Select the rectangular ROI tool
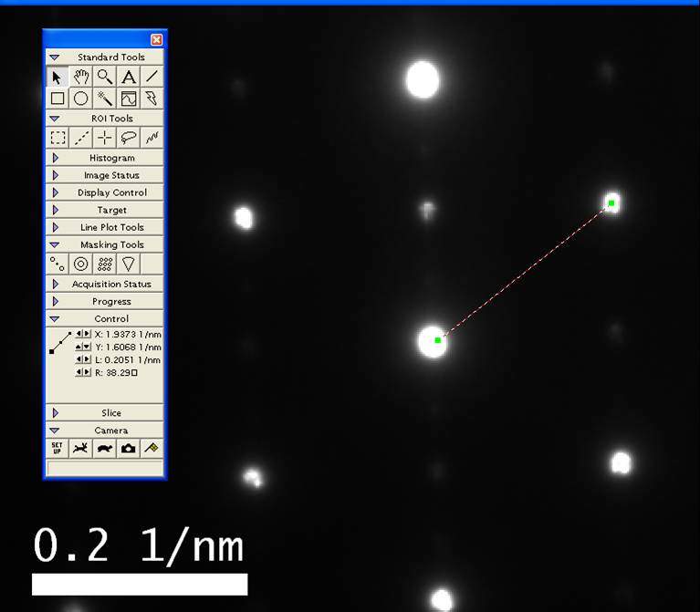 pos(57,138)
